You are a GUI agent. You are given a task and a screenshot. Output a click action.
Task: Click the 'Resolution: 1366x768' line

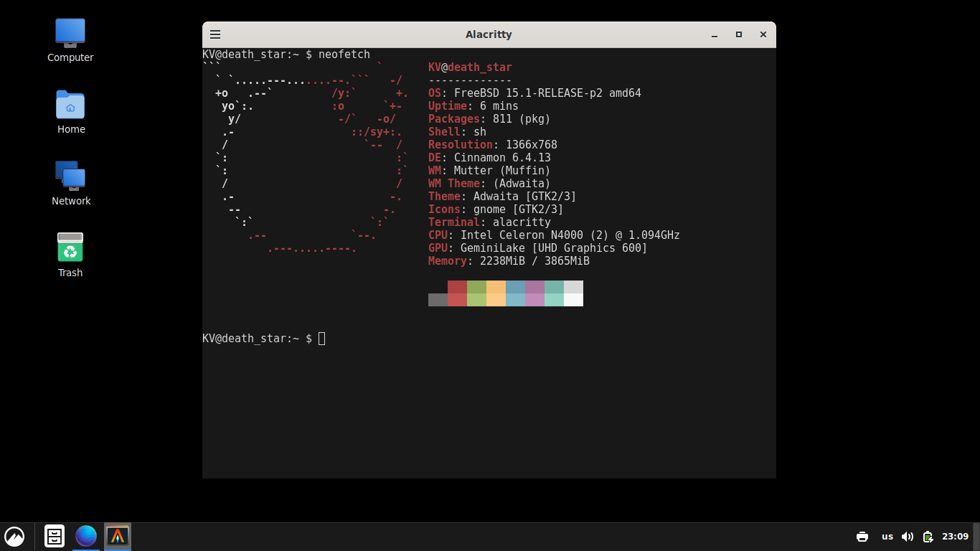click(493, 145)
